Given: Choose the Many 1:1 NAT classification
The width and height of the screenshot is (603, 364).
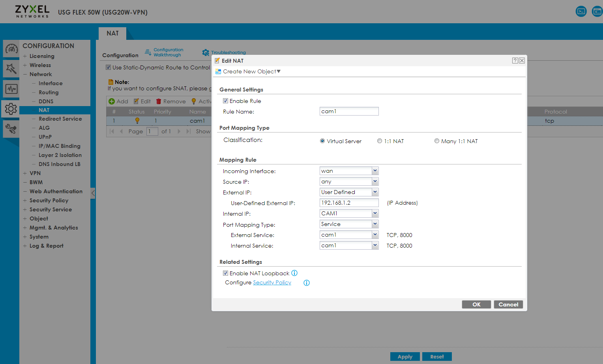Looking at the screenshot, I should pos(437,141).
